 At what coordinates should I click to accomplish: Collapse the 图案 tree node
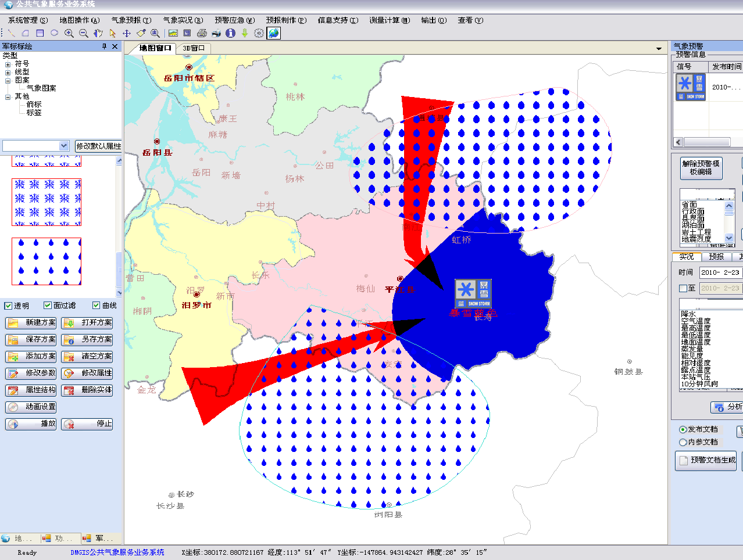tap(8, 80)
